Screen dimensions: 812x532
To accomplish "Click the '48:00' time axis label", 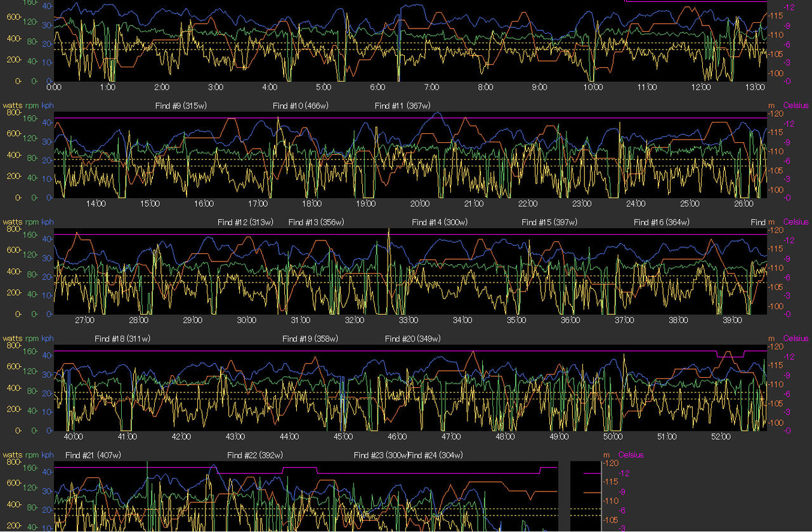I will (x=505, y=437).
